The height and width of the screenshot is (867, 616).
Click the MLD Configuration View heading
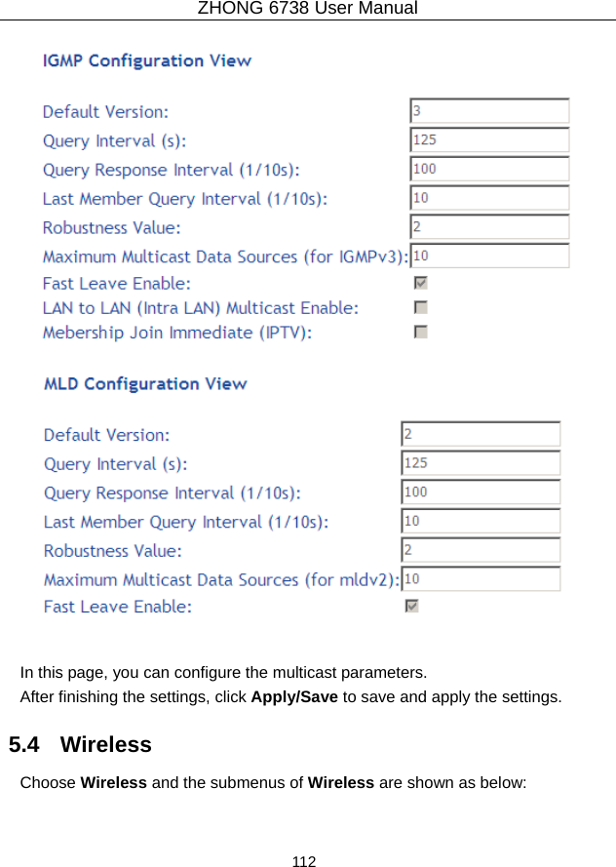point(145,383)
